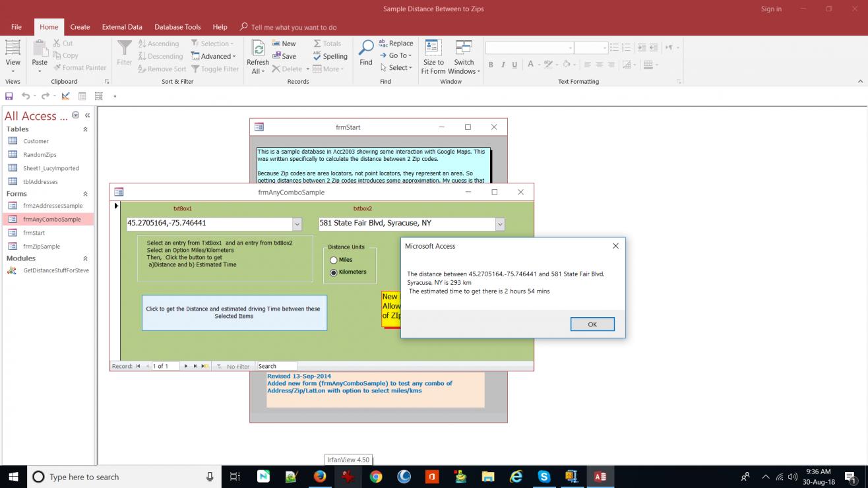The width and height of the screenshot is (868, 488).
Task: Open the txtBox1 combo box dropdown
Action: [x=297, y=224]
